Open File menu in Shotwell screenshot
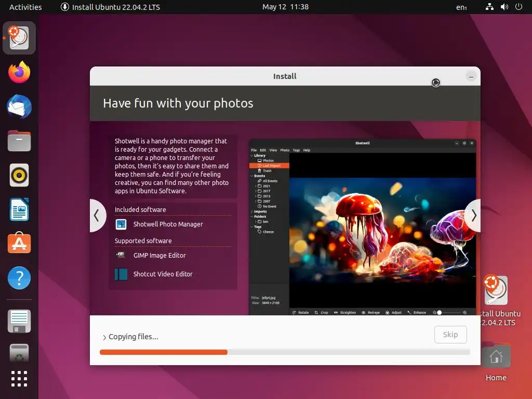This screenshot has width=532, height=399. [x=254, y=150]
